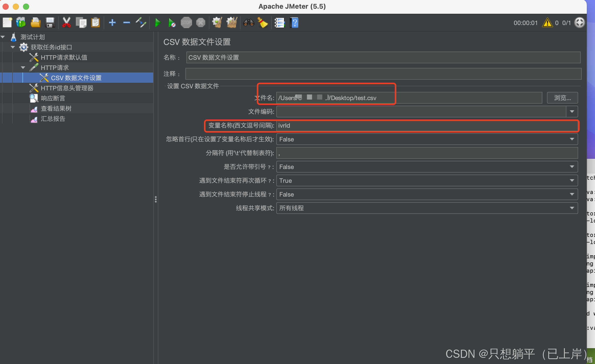Click the green Start run icon

click(x=158, y=23)
